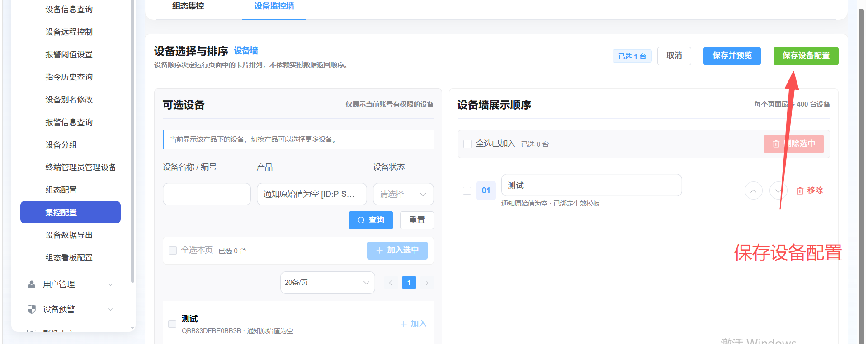Click the 设备名称 / 编号 input field
The height and width of the screenshot is (344, 868).
pos(207,194)
